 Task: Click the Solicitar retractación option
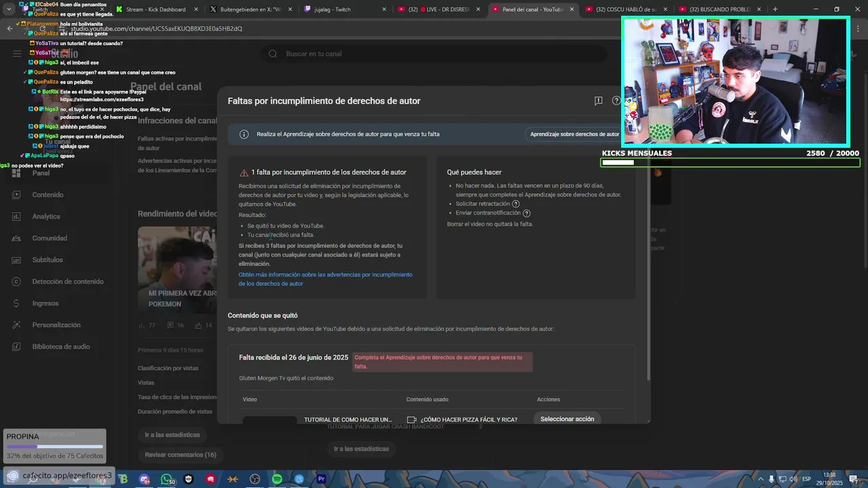pyautogui.click(x=482, y=204)
